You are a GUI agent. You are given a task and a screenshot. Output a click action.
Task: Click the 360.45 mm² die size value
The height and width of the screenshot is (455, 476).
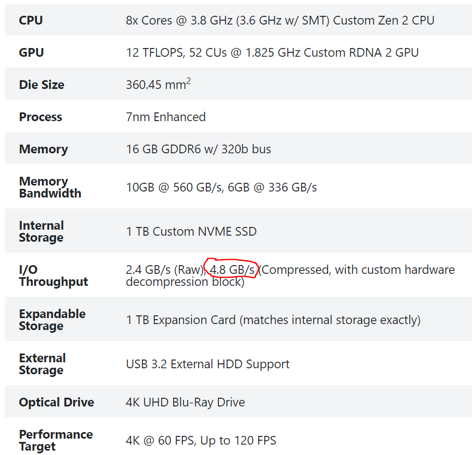click(x=158, y=85)
